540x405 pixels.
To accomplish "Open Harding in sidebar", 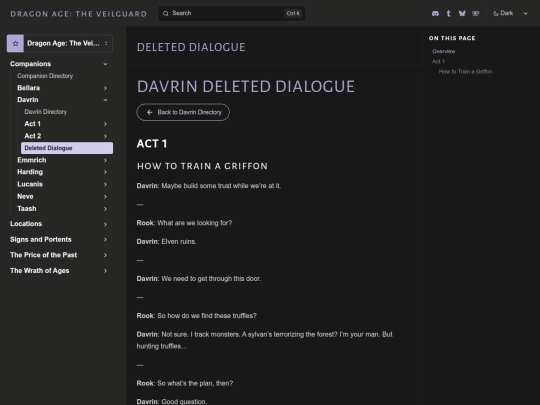I will tap(30, 172).
